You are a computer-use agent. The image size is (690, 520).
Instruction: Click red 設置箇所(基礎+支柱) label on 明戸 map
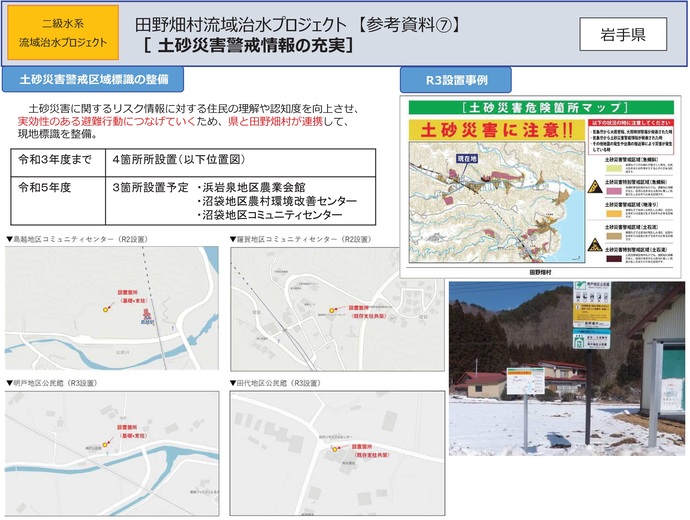132,432
